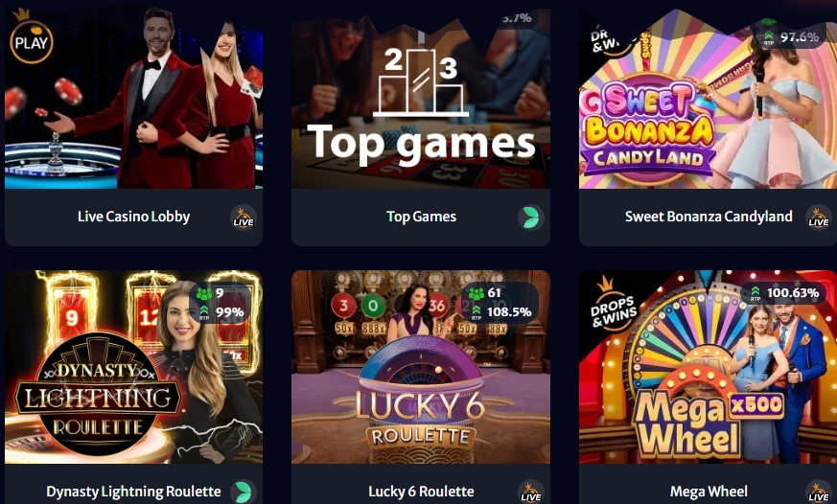Click the 97.6% RTP badge on Sweet Bonanza

tap(791, 36)
